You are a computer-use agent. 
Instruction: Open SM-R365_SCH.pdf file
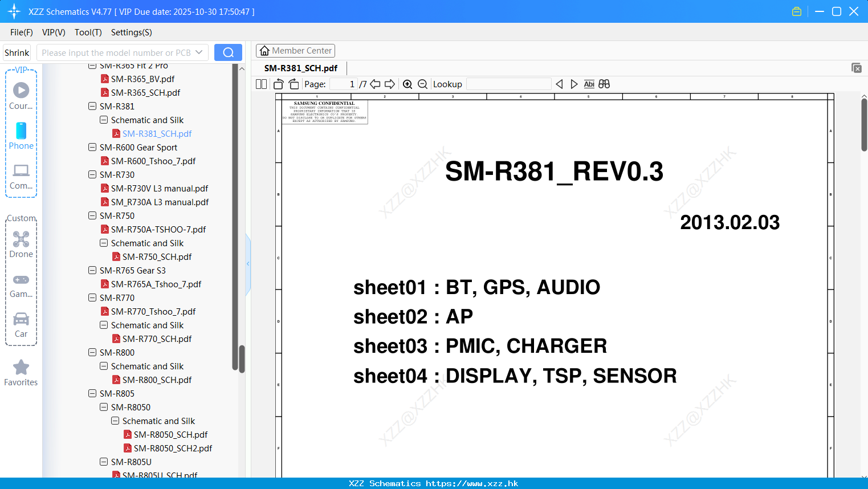pos(145,92)
